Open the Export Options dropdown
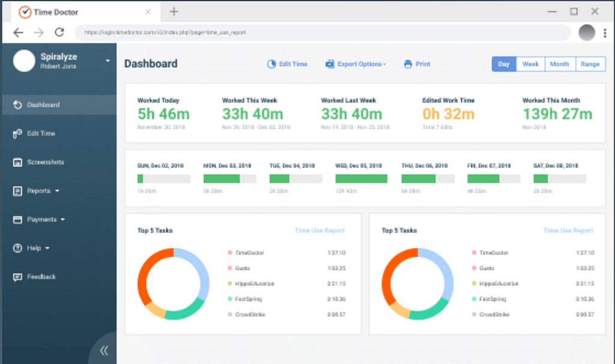 point(356,64)
